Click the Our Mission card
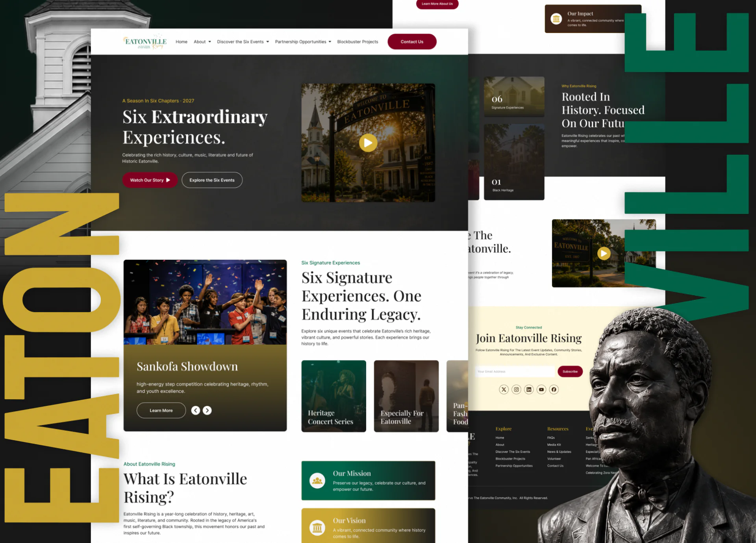Image resolution: width=756 pixels, height=543 pixels. click(x=368, y=481)
